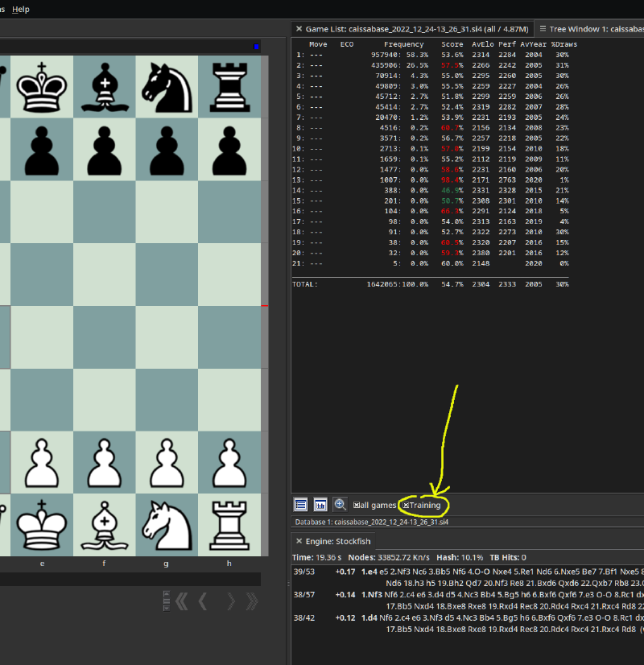Click the white knight on g1

[x=166, y=524]
